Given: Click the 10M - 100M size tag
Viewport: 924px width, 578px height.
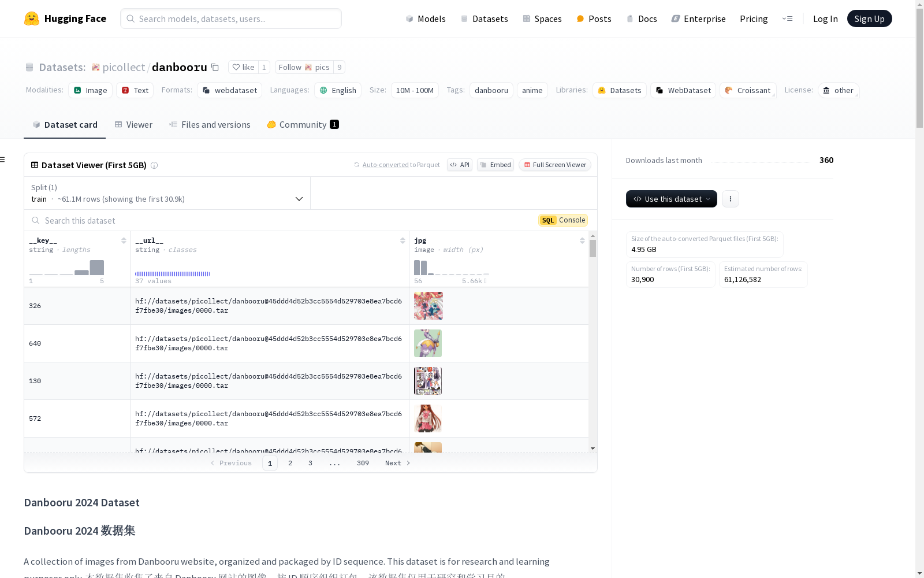Looking at the screenshot, I should (415, 90).
